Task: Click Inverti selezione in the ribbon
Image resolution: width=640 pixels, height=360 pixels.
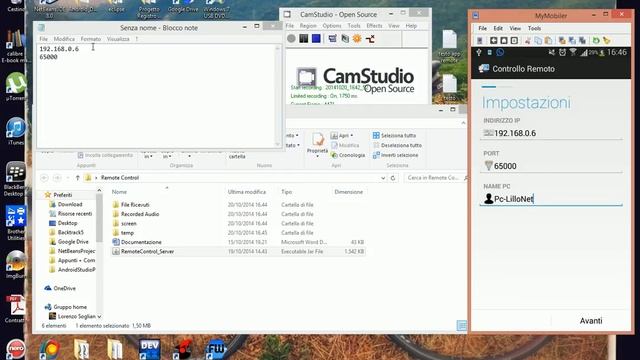Action: [395, 155]
